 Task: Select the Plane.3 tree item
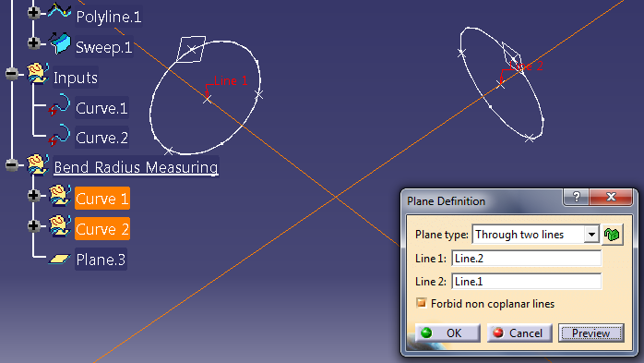[101, 260]
